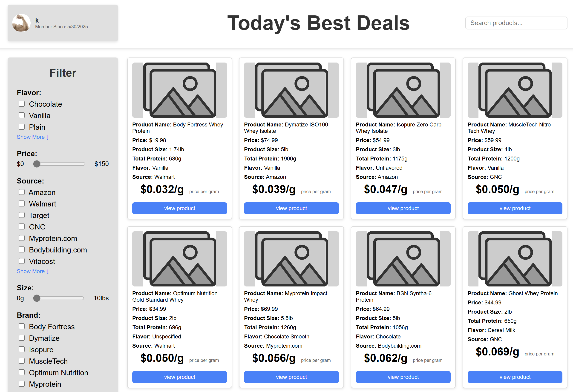The image size is (573, 392).
Task: Open the Myprotein Impact Whey image
Action: pyautogui.click(x=291, y=259)
